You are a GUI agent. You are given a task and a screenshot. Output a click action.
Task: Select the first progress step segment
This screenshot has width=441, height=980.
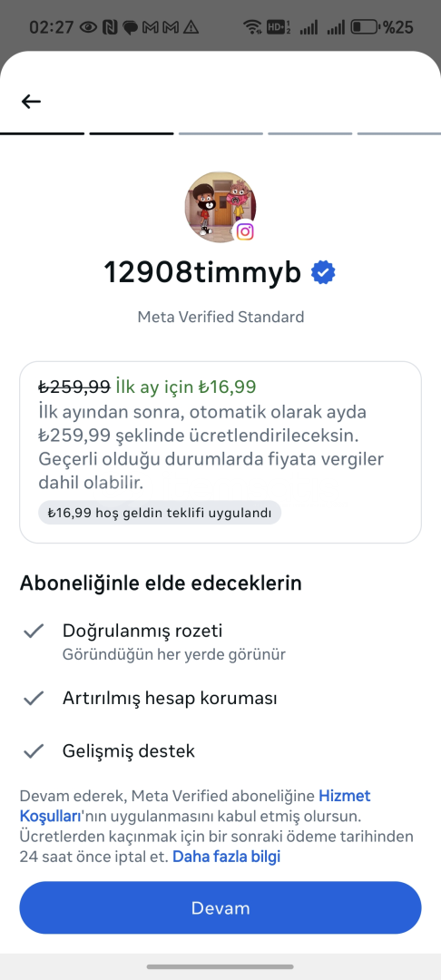tap(42, 133)
